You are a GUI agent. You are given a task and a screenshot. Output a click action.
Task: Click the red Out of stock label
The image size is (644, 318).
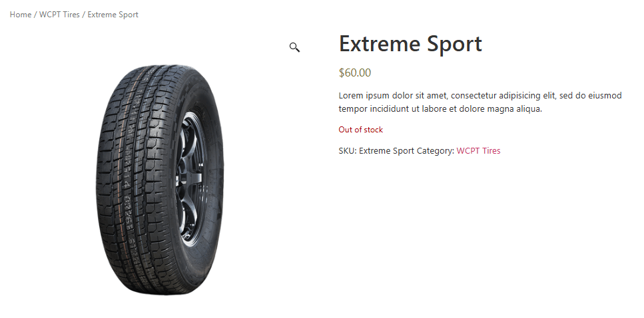pyautogui.click(x=360, y=130)
